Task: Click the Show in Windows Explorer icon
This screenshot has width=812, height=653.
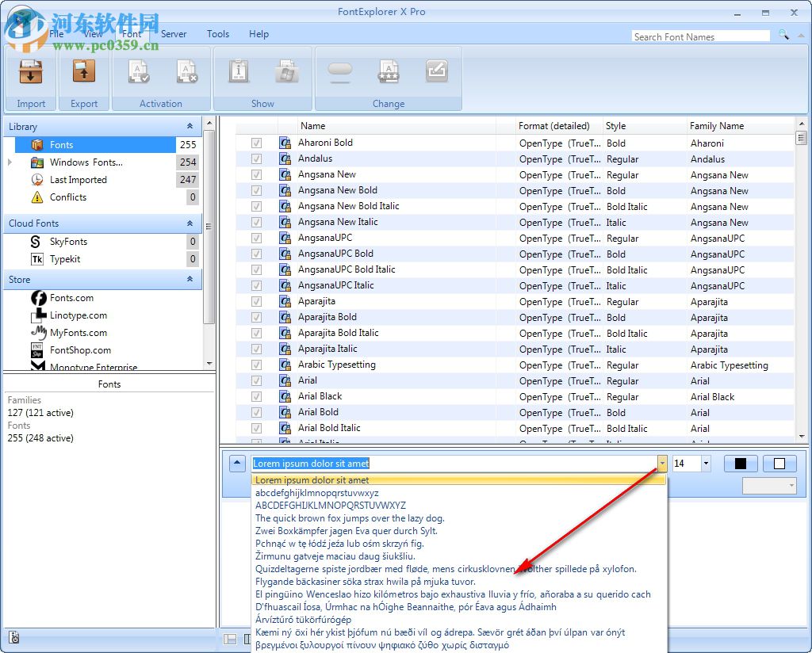Action: click(287, 73)
